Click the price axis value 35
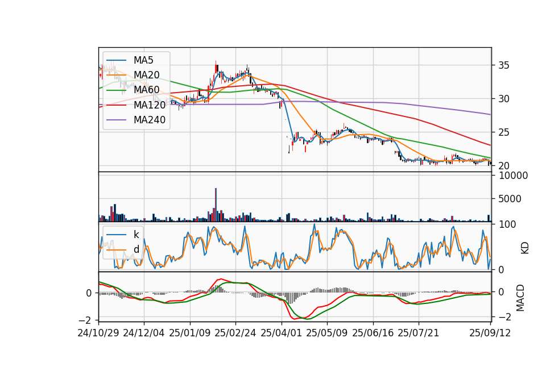546x392 pixels. [503, 65]
